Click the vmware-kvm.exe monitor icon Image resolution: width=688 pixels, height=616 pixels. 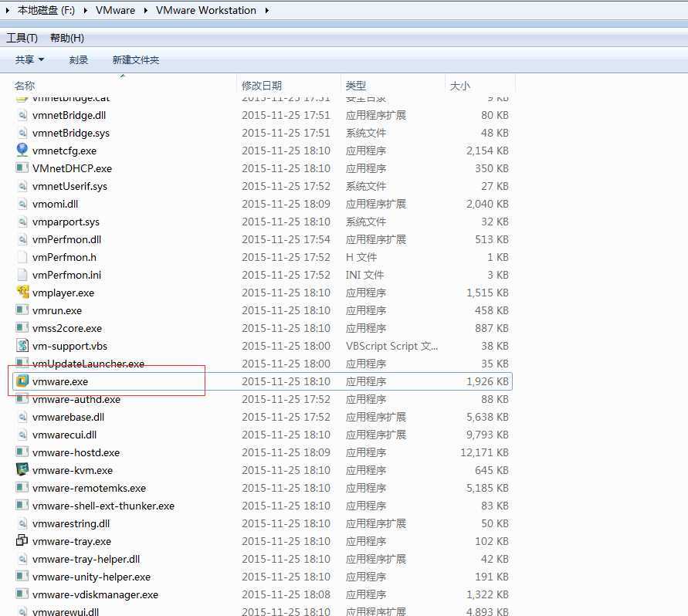coord(22,469)
